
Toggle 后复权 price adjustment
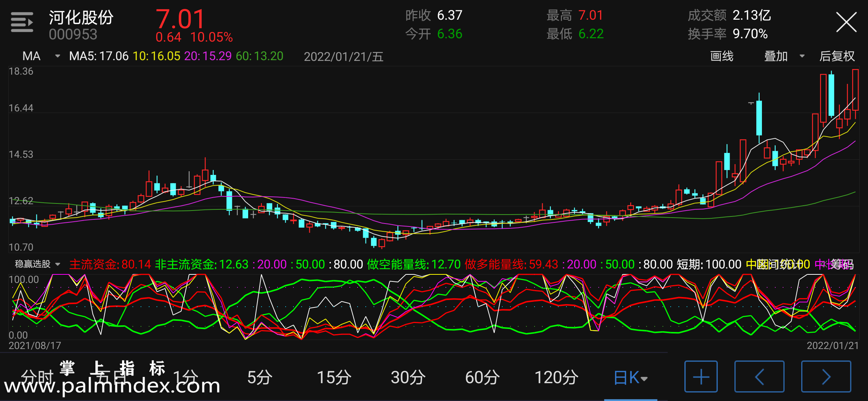point(837,56)
